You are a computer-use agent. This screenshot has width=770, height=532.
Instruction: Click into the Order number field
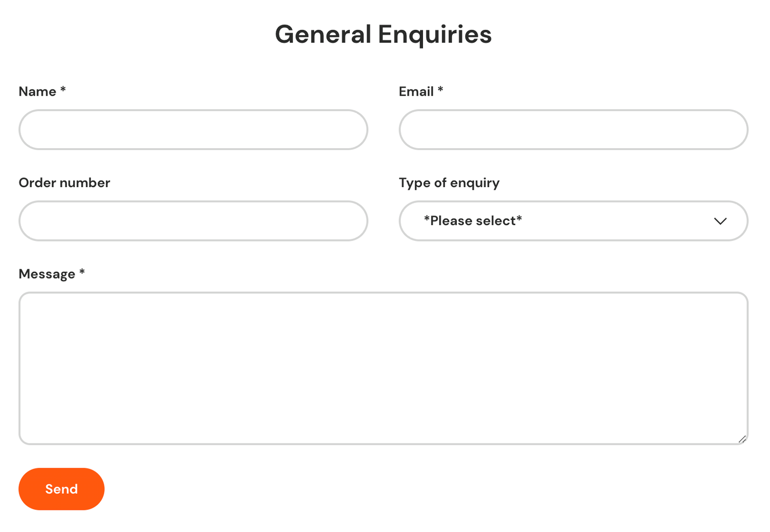click(193, 221)
